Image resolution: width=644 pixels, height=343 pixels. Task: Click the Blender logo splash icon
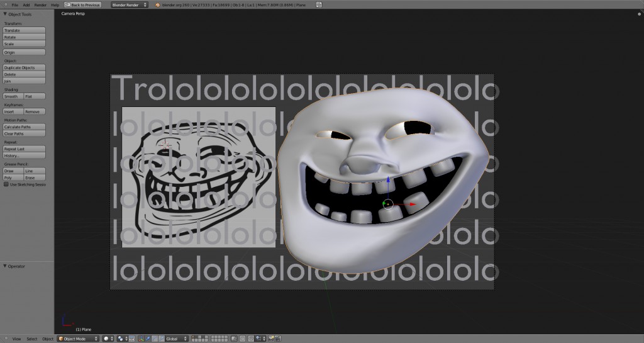157,5
